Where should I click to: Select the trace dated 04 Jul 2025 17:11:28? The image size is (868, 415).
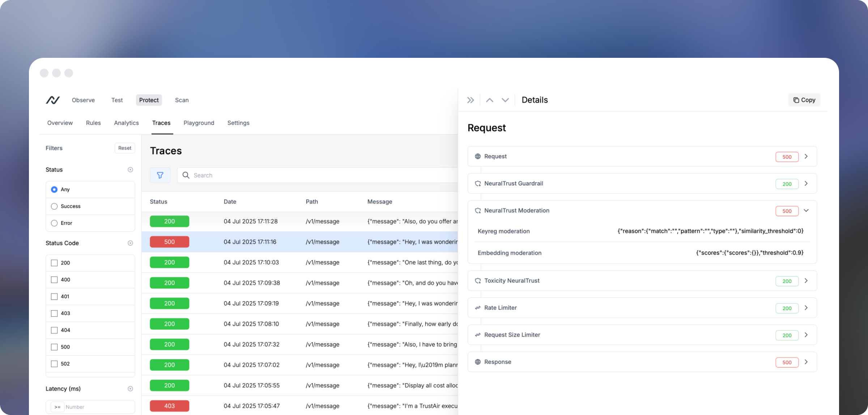[x=300, y=221]
